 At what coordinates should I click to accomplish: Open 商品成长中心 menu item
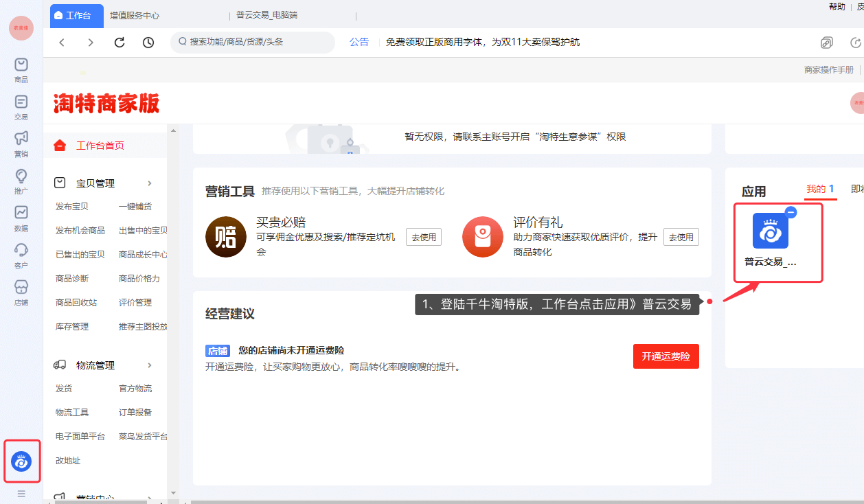click(143, 255)
